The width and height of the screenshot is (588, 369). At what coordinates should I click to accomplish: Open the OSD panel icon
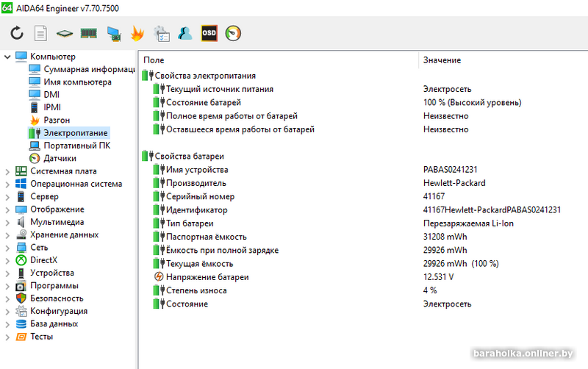pos(209,33)
